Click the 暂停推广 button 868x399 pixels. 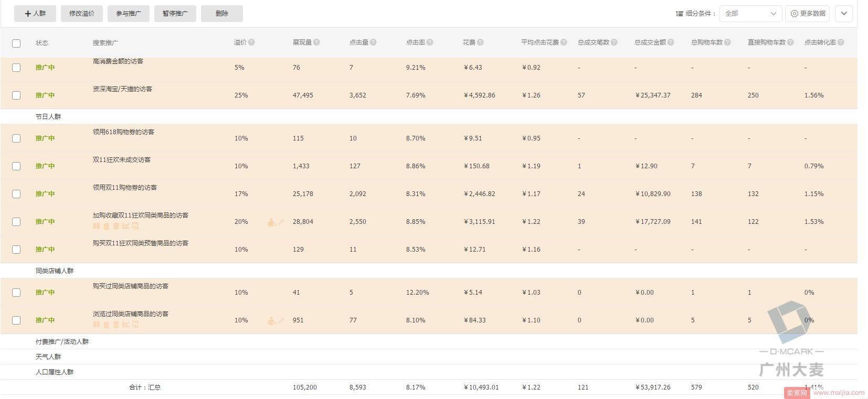[175, 14]
